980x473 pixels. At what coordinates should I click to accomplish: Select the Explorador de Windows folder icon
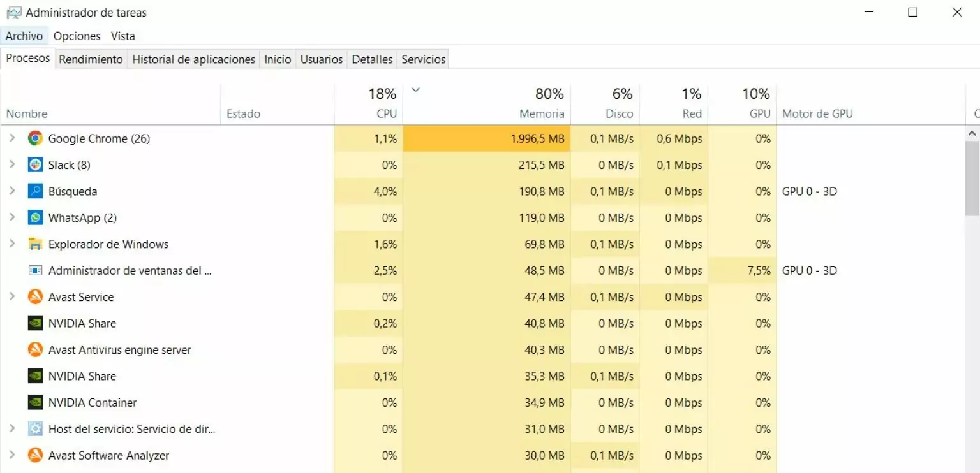(36, 244)
